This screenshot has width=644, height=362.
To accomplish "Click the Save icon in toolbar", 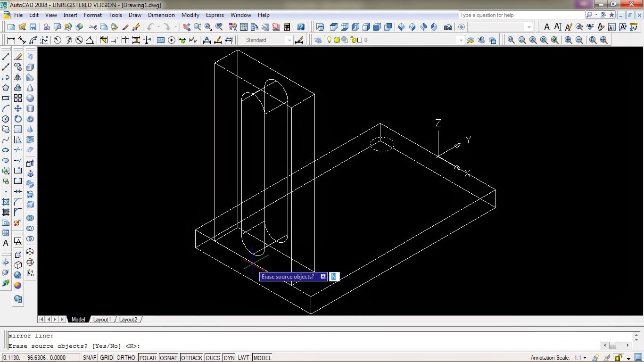I will (33, 27).
